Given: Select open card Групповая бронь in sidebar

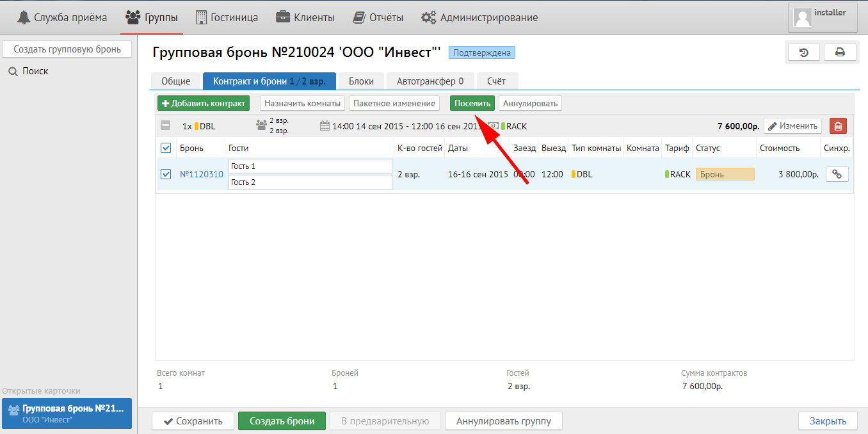Looking at the screenshot, I should tap(67, 414).
